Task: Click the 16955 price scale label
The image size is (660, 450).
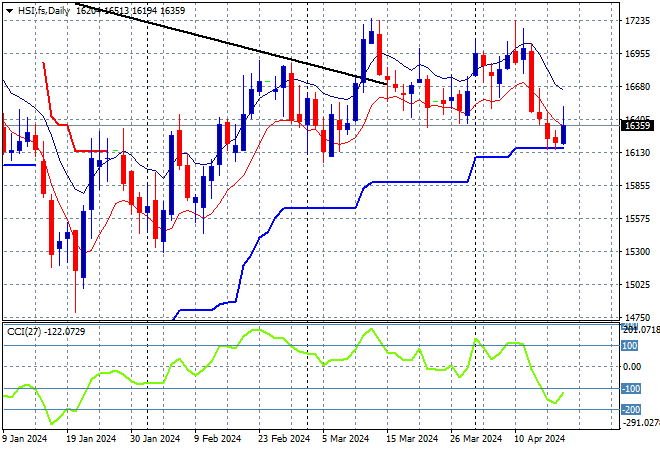Action: 637,53
